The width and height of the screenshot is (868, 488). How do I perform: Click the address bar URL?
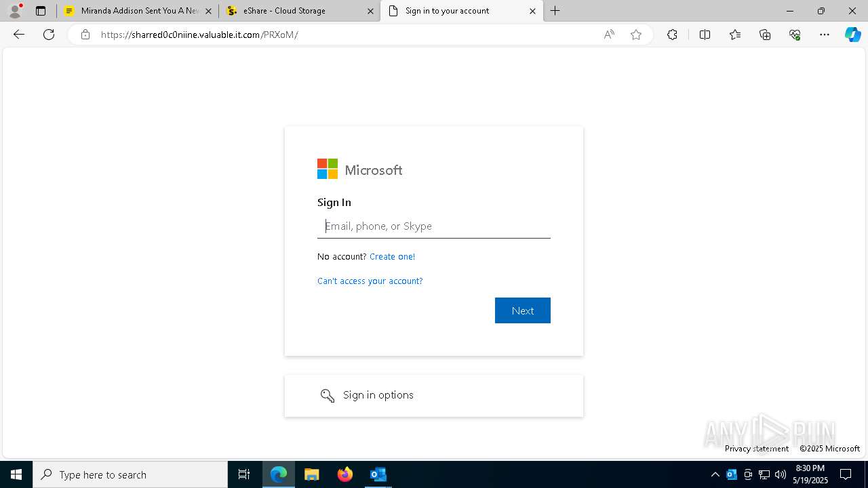pyautogui.click(x=199, y=35)
